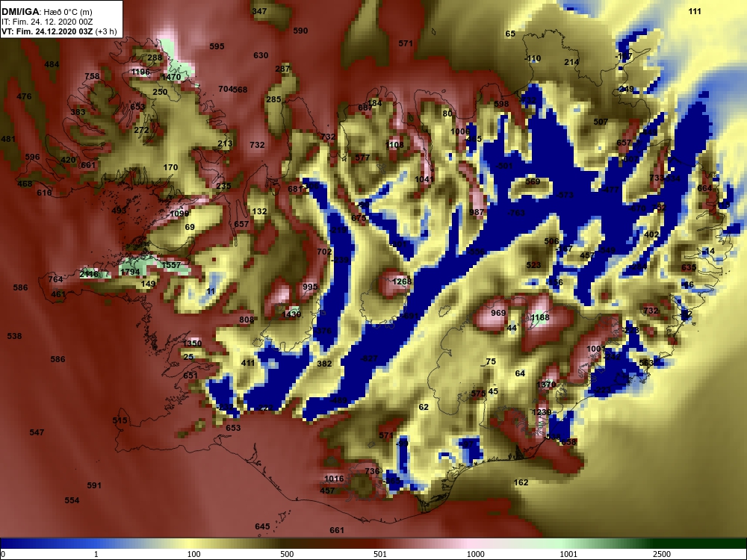This screenshot has width=747, height=560.
Task: Click the map value 969
Action: click(498, 314)
